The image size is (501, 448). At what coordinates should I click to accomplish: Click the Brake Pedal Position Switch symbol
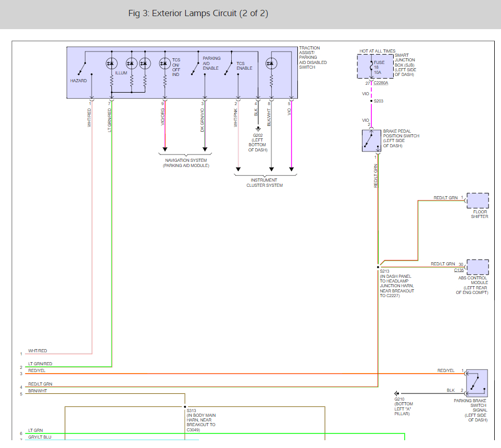[x=371, y=140]
